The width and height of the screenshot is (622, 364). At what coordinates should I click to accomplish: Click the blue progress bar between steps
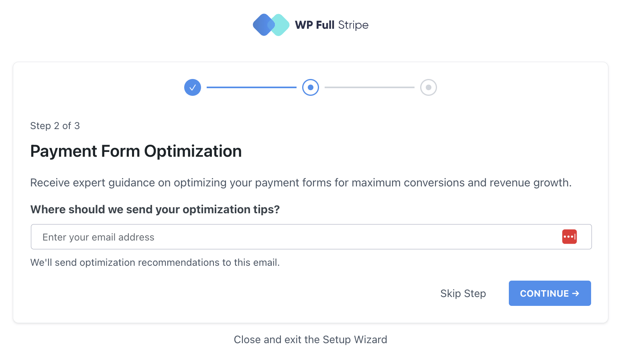click(251, 87)
